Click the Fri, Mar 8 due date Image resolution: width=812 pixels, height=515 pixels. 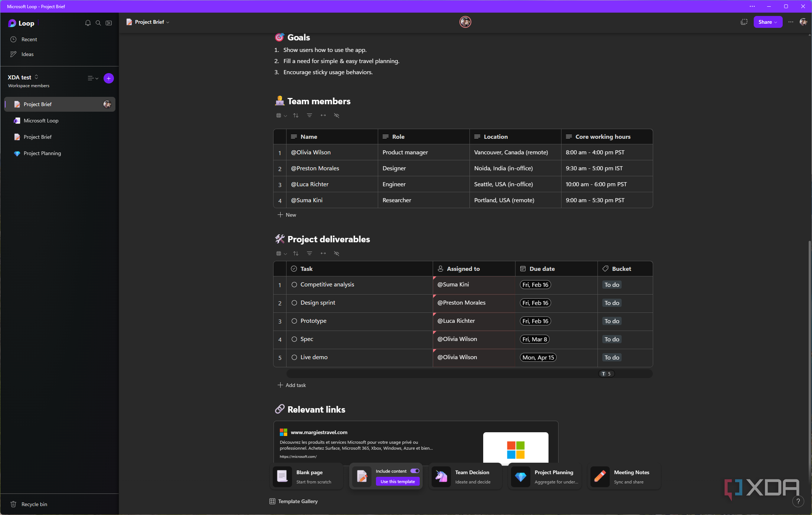(x=534, y=339)
